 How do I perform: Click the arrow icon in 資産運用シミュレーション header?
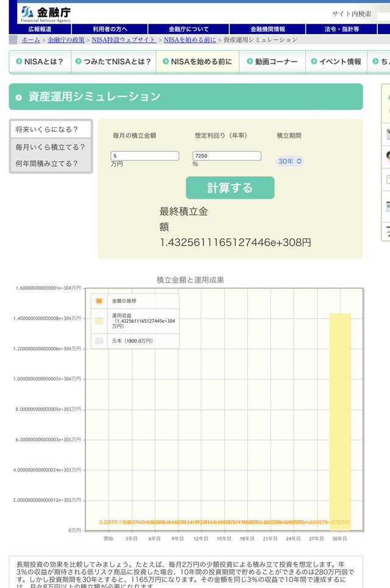pos(19,98)
